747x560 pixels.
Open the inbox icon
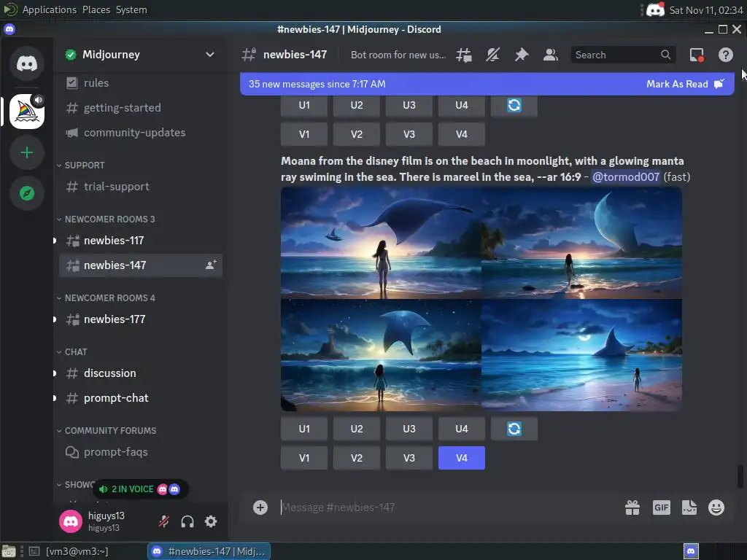tap(697, 55)
